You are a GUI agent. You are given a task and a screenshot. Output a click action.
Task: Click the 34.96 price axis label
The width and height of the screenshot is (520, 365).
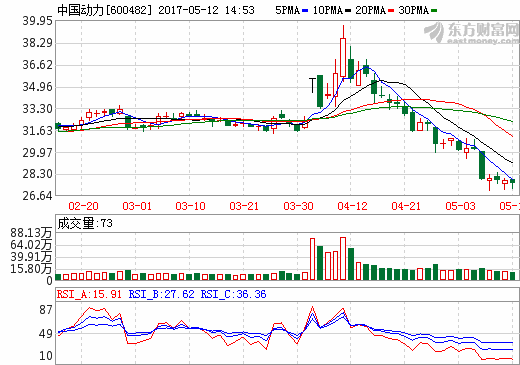[x=38, y=87]
